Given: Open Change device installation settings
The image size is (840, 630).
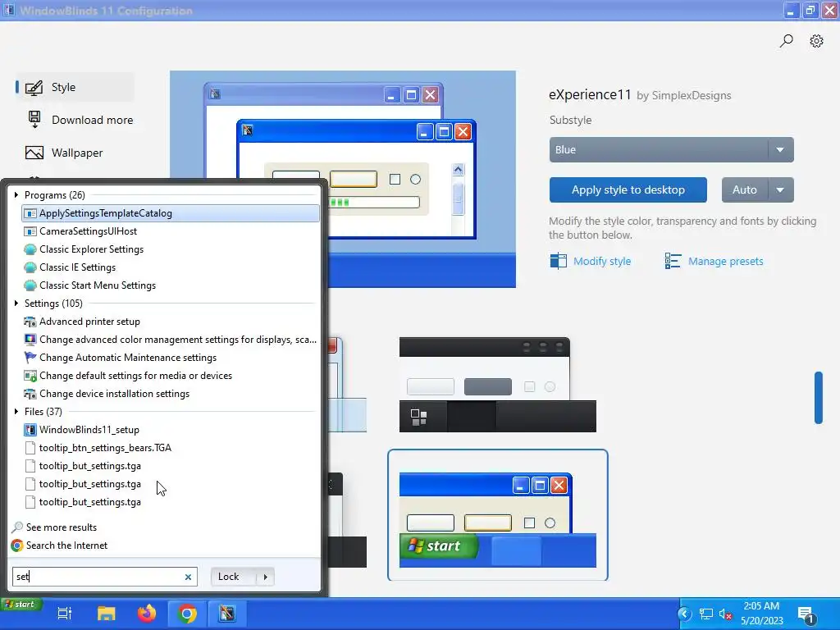Looking at the screenshot, I should tap(171, 394).
